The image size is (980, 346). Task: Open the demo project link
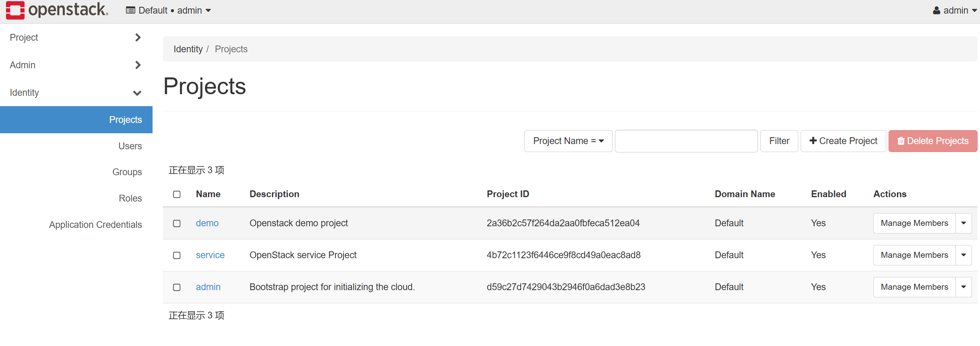(x=207, y=223)
